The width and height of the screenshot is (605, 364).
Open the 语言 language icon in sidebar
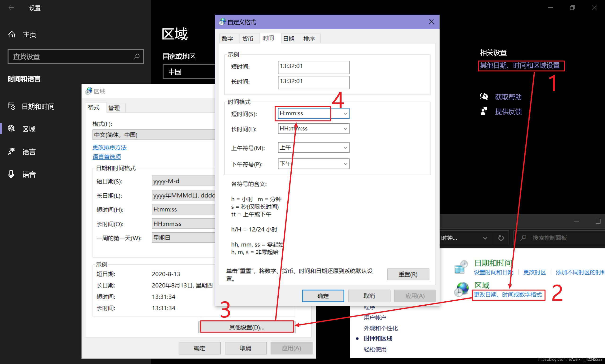click(11, 152)
